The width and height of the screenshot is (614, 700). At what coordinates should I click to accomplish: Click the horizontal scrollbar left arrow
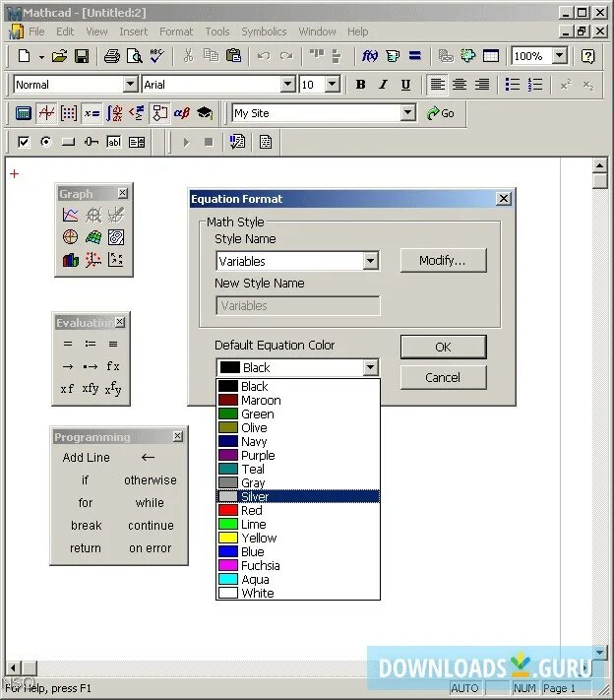pyautogui.click(x=13, y=668)
